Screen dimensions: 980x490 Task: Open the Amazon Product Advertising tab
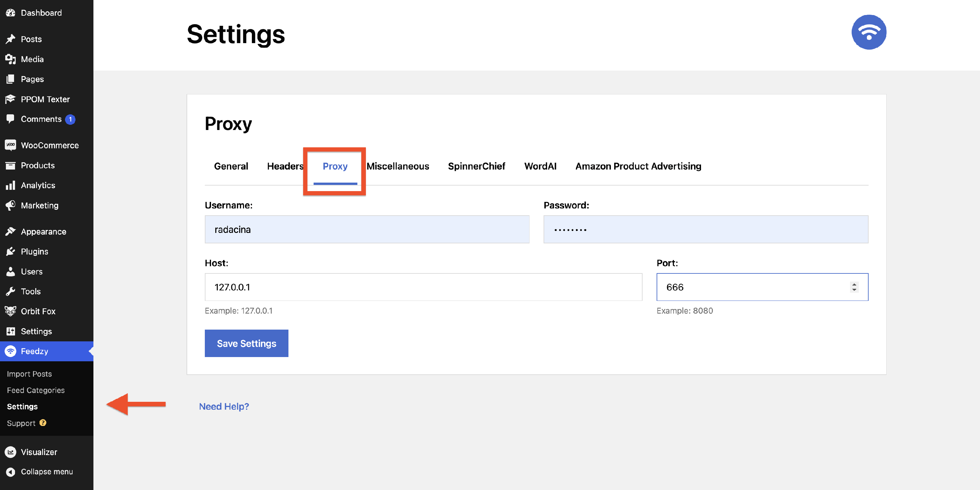[x=638, y=166]
